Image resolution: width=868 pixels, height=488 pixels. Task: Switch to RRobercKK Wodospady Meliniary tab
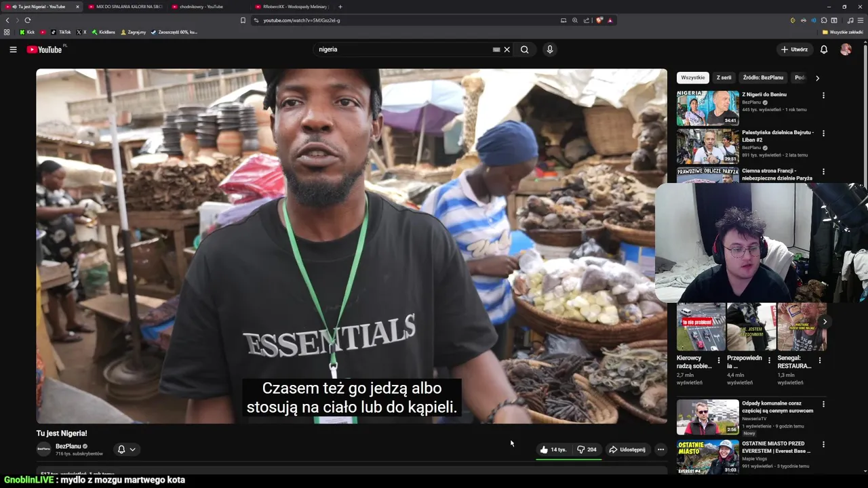click(293, 7)
